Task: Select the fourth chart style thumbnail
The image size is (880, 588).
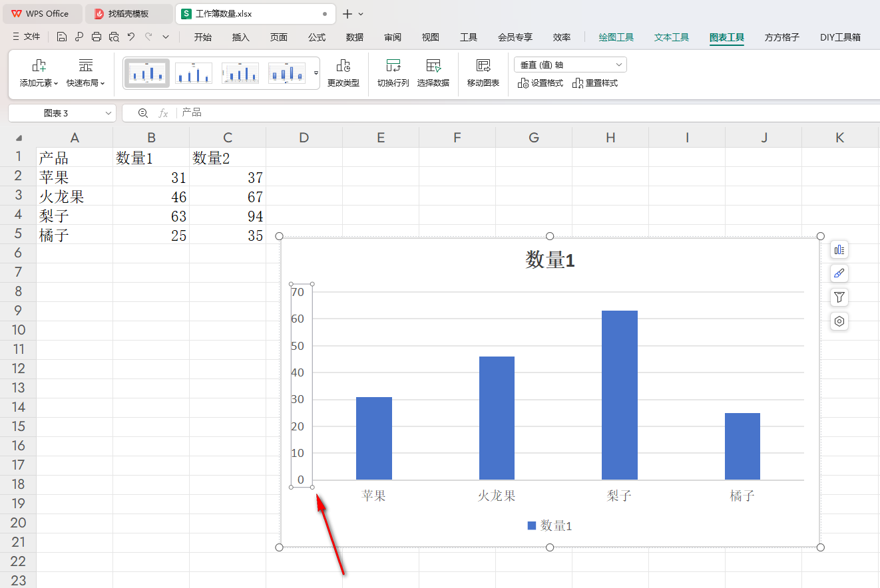Action: (287, 73)
